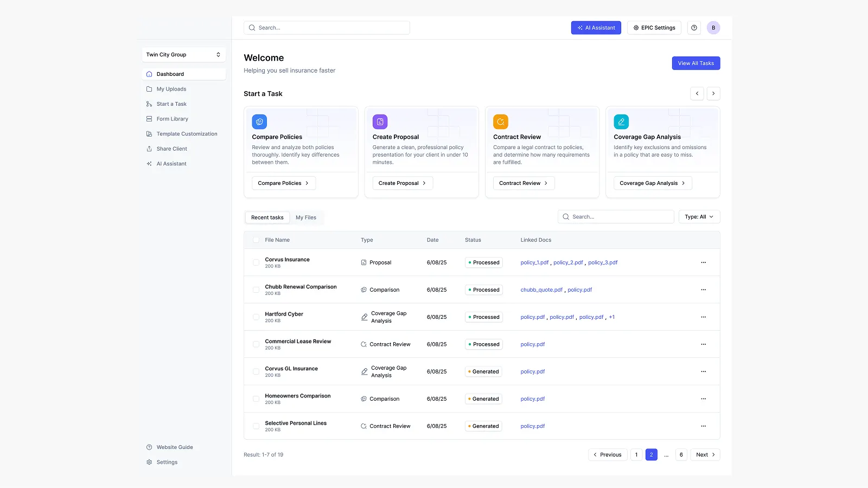
Task: Open more options for Selective Personal Lines
Action: point(704,426)
